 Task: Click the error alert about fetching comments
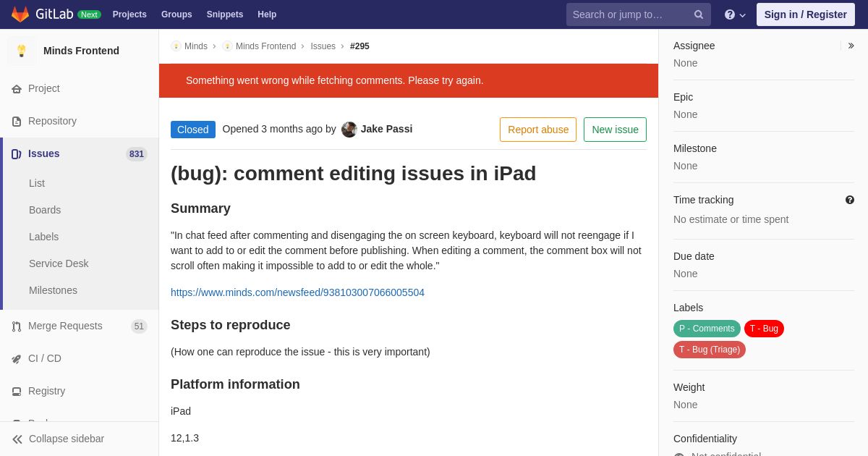click(x=409, y=80)
